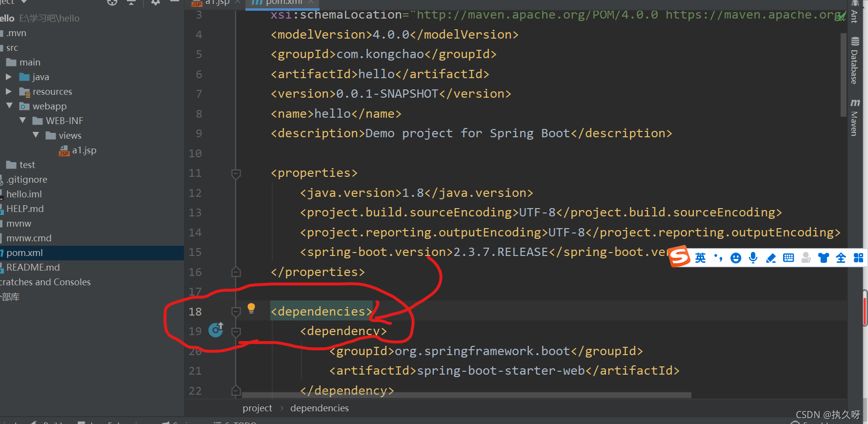868x424 pixels.
Task: Switch to the pom.xml editor tab
Action: pyautogui.click(x=283, y=2)
